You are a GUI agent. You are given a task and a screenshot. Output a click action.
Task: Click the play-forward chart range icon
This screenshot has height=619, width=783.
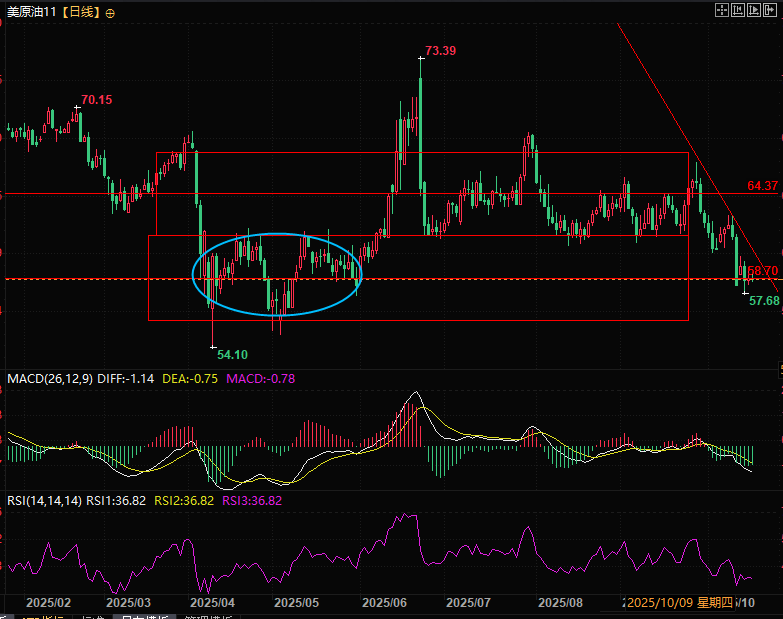pos(754,10)
